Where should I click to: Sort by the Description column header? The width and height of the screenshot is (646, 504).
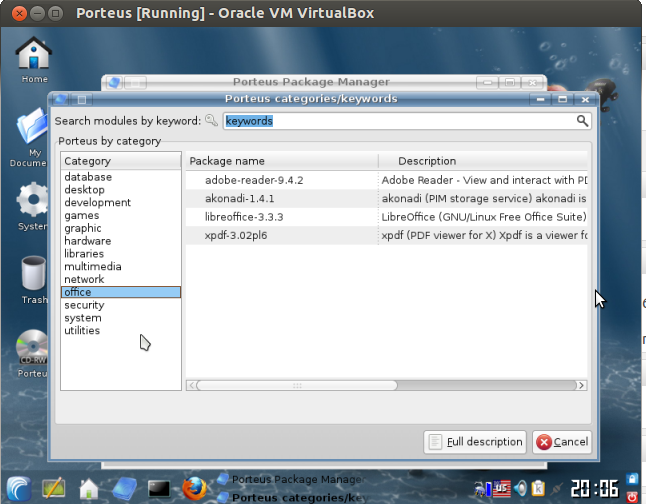tap(483, 161)
